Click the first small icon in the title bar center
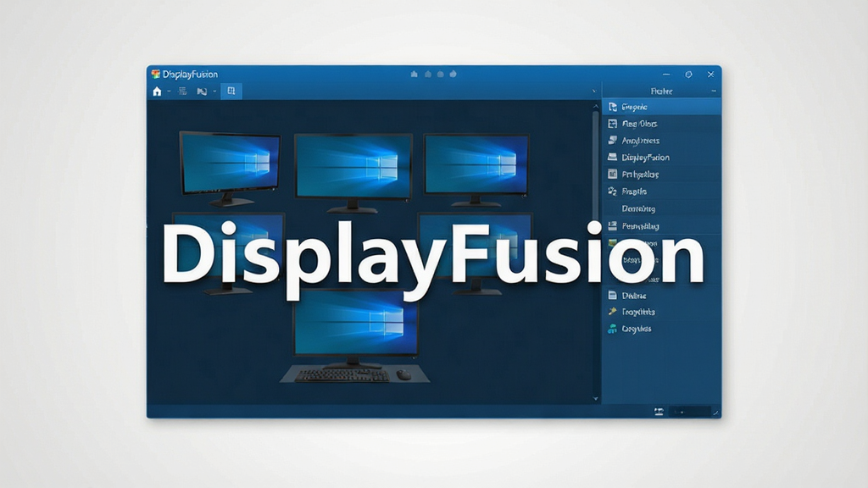 coord(414,75)
